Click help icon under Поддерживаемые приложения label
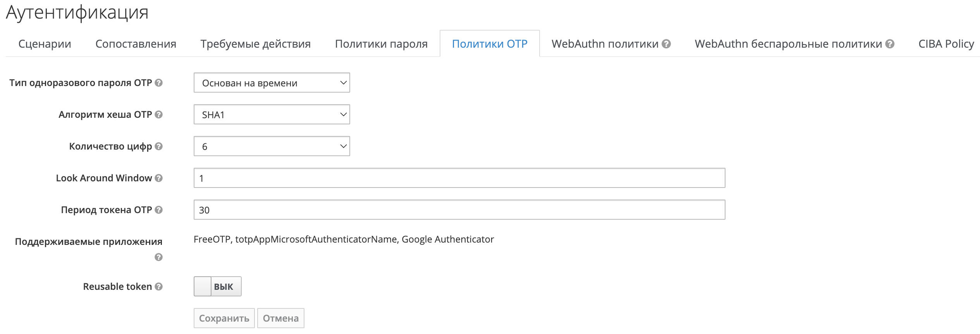Image resolution: width=980 pixels, height=334 pixels. (x=158, y=257)
